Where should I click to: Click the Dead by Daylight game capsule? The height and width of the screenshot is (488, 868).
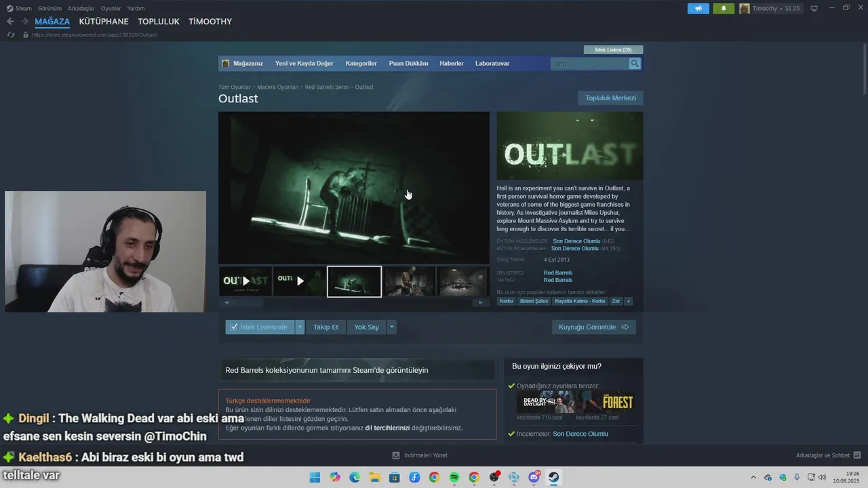point(546,402)
